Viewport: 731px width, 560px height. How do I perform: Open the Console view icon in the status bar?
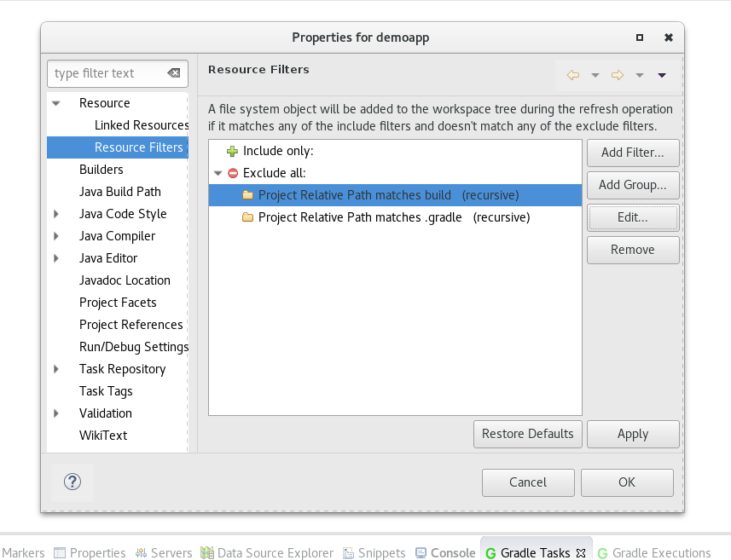click(x=421, y=552)
